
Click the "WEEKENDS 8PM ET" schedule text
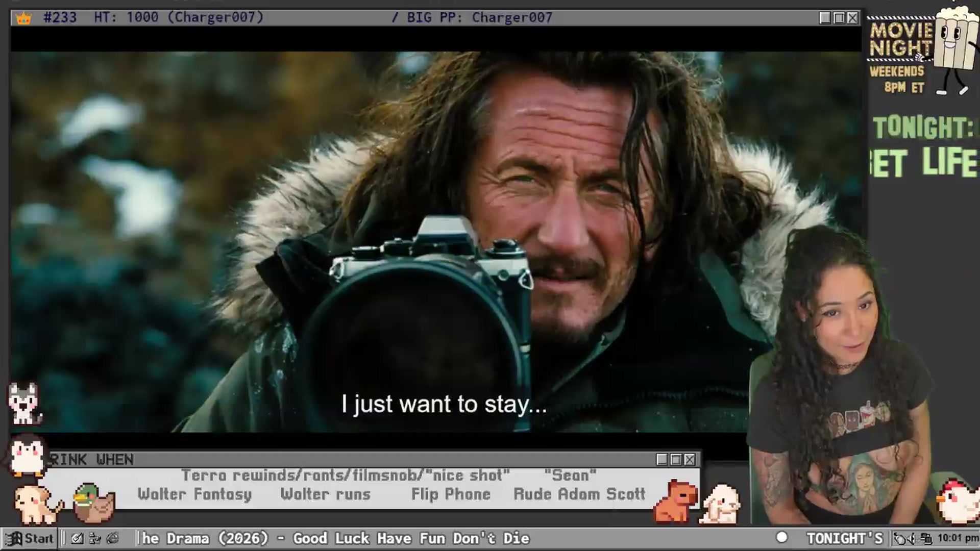point(897,80)
